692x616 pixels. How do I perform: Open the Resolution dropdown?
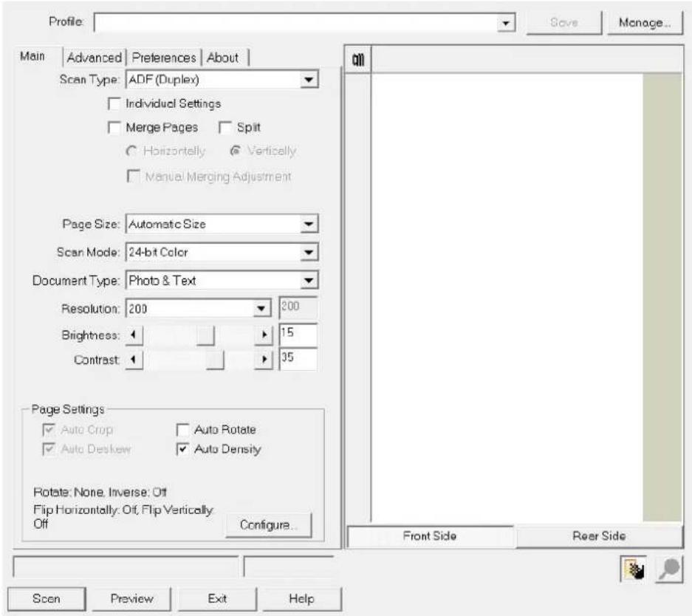[261, 309]
